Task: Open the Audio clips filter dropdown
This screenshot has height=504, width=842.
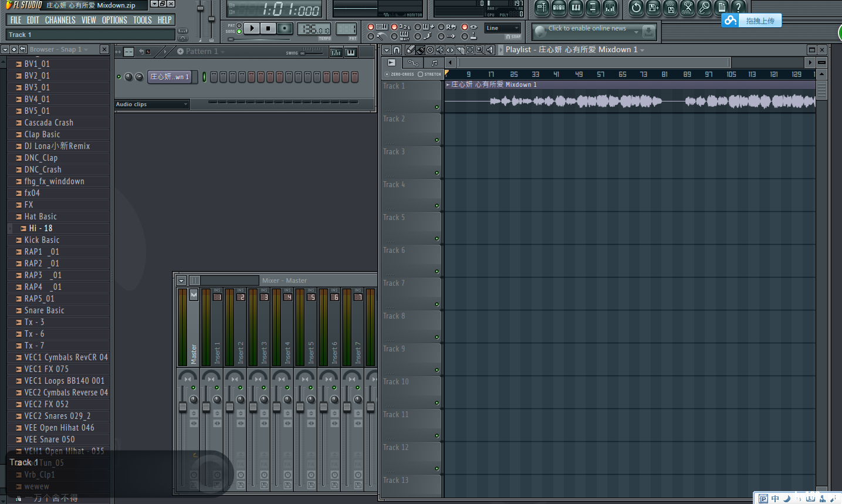Action: coord(152,104)
